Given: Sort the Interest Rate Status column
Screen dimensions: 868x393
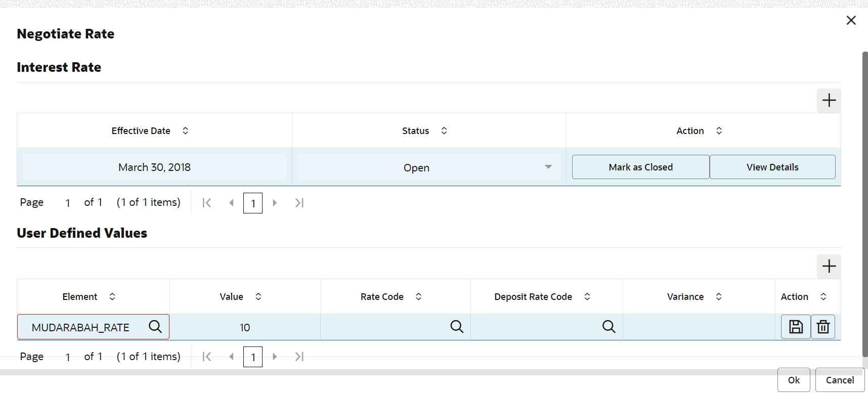Looking at the screenshot, I should tap(444, 131).
